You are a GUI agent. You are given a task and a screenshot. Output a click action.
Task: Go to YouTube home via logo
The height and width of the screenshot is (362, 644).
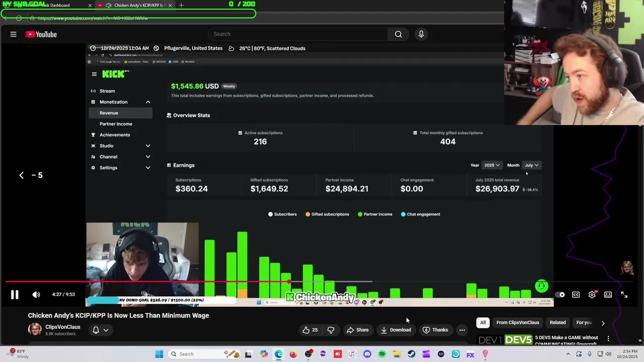tap(41, 34)
